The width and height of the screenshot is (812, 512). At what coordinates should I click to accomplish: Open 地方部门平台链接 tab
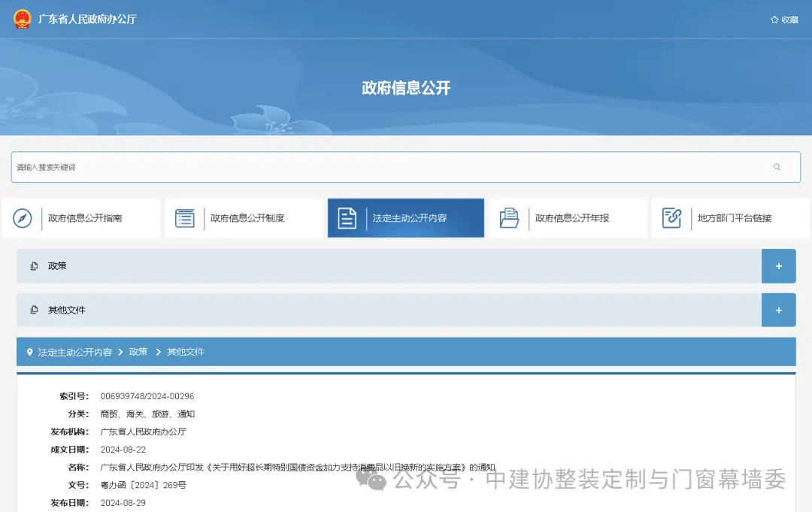click(x=731, y=218)
